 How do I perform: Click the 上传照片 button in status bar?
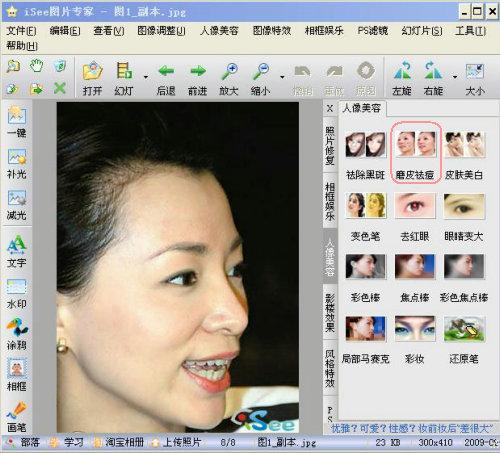tap(177, 442)
